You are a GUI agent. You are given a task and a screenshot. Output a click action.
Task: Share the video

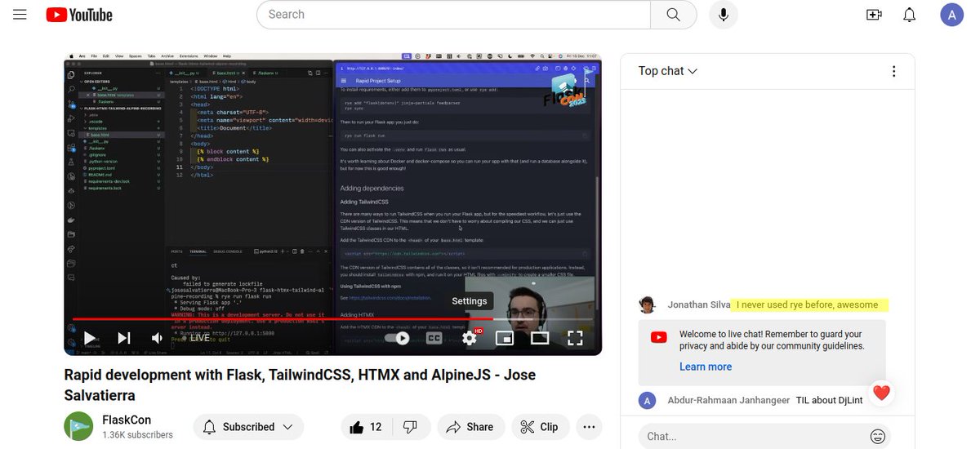(x=470, y=427)
